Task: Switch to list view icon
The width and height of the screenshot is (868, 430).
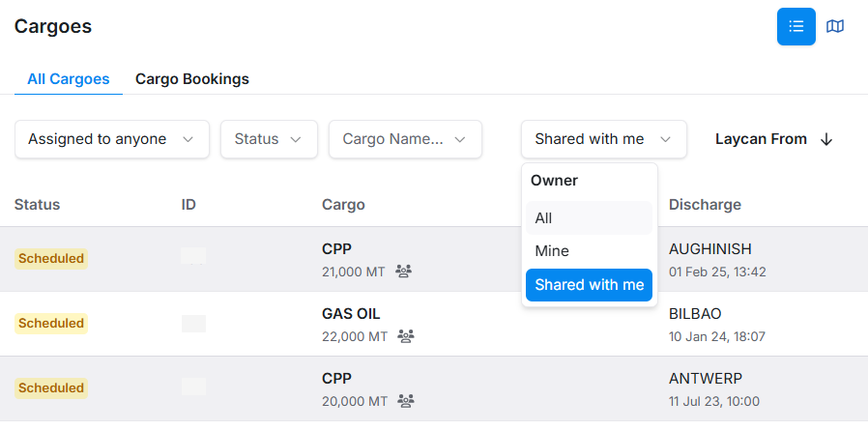Action: point(796,26)
